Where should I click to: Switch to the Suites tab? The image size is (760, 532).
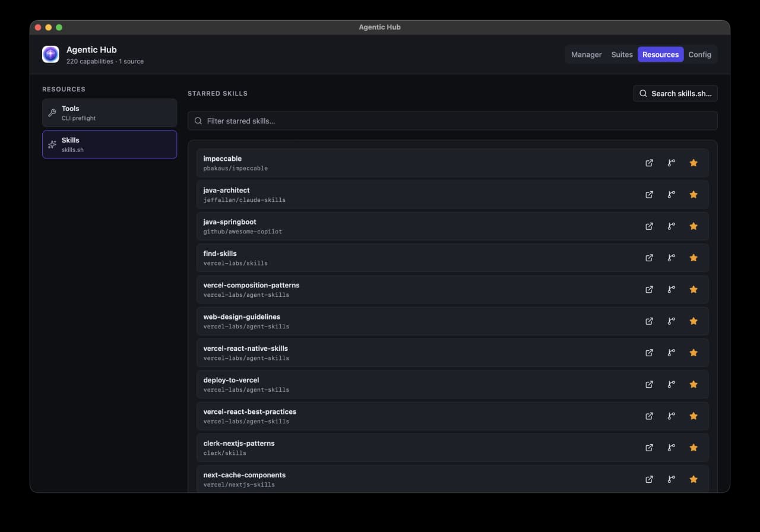pyautogui.click(x=622, y=55)
